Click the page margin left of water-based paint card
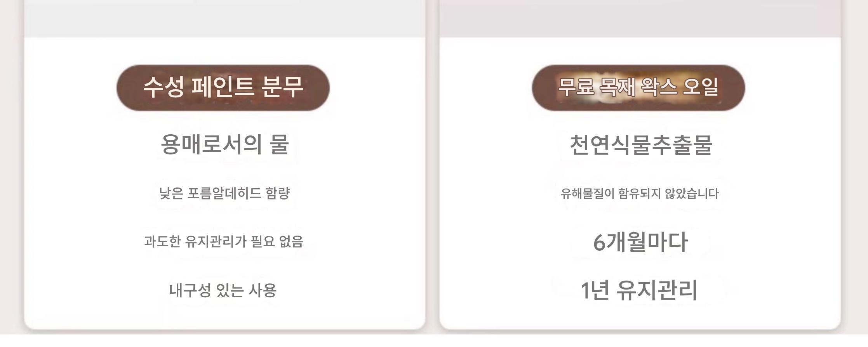868x347 pixels. tap(11, 175)
